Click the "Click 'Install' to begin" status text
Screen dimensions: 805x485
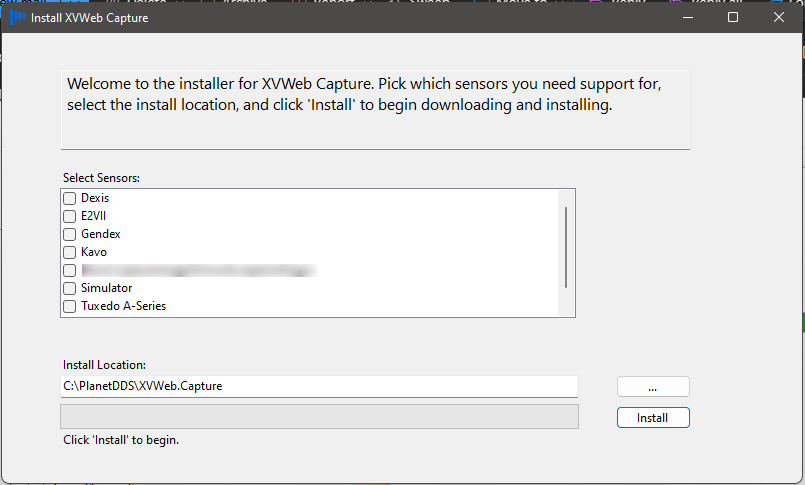[127, 440]
